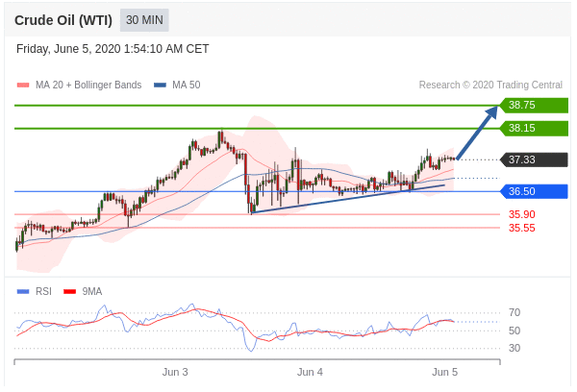Click the red 9MA legend swatch
The height and width of the screenshot is (392, 577).
tap(70, 292)
